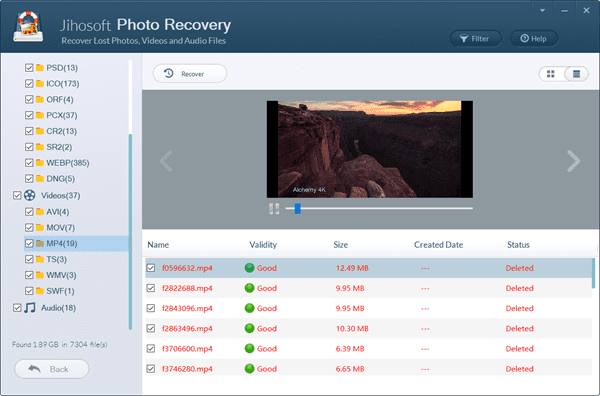Screen dimensions: 600x396
Task: Click the WMV(3) folder icon
Action: 40,275
